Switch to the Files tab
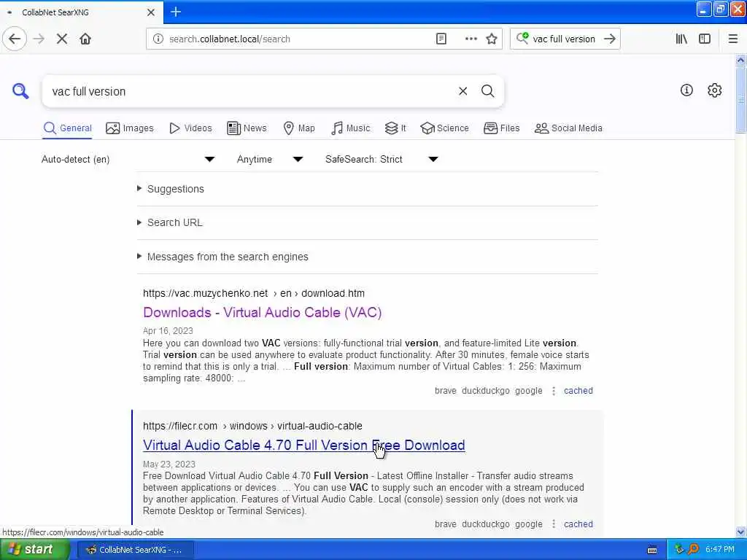Viewport: 747px width, 560px height. click(502, 128)
